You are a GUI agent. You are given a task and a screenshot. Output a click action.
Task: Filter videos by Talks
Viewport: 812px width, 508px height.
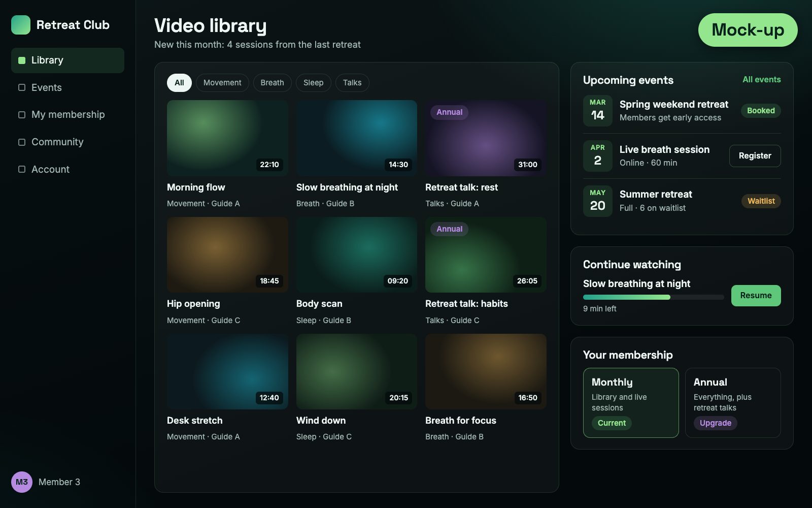pos(352,83)
